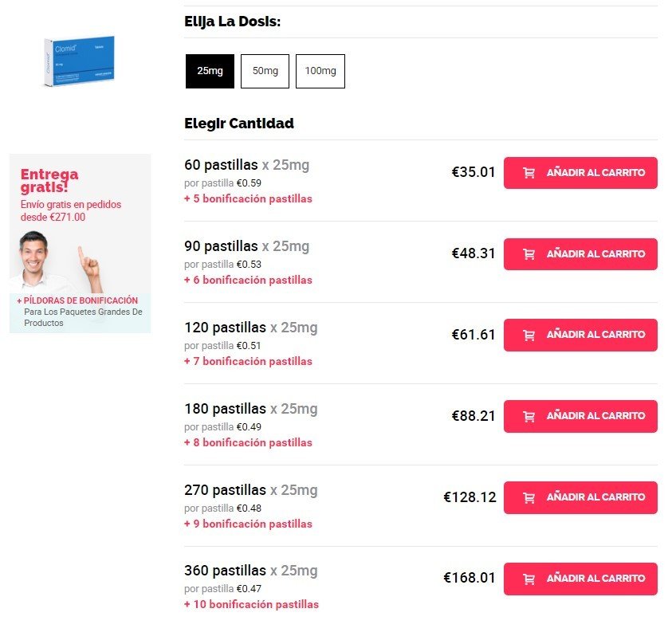The height and width of the screenshot is (636, 672).
Task: Click the cart icon for 90 pastillas
Action: coord(529,254)
